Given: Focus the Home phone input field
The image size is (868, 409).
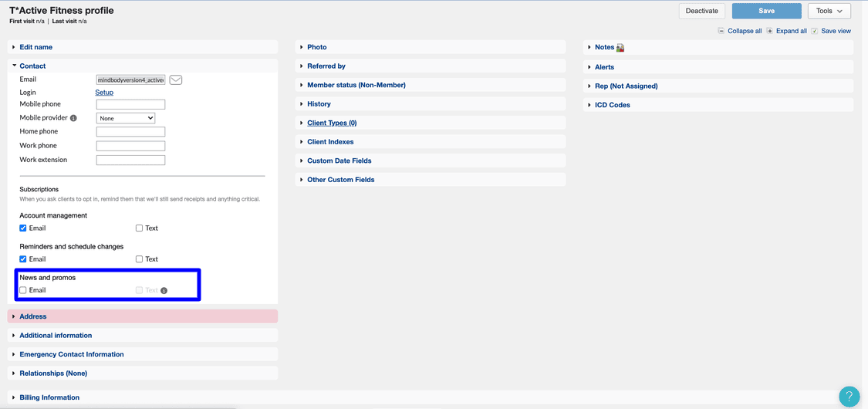Looking at the screenshot, I should pos(130,132).
